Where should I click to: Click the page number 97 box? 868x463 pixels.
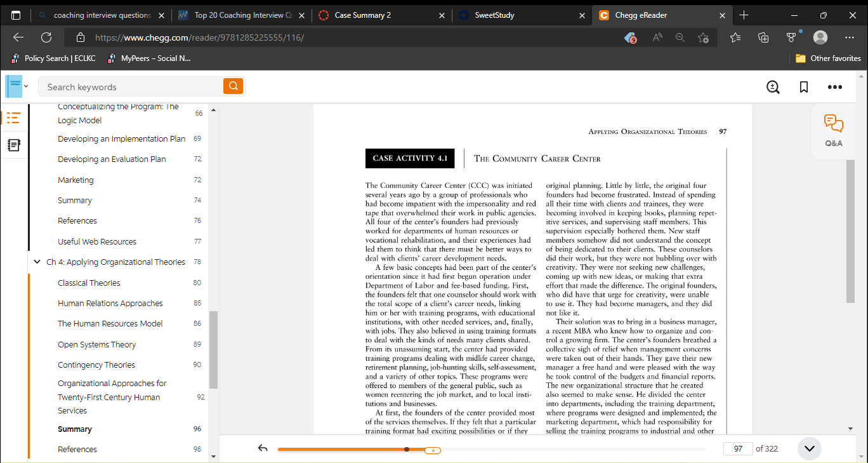[x=738, y=448]
